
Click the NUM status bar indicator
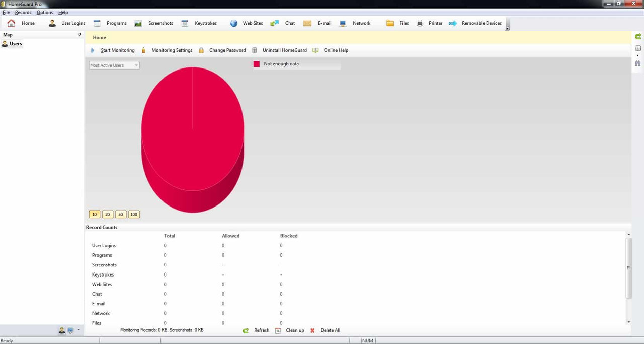(368, 341)
